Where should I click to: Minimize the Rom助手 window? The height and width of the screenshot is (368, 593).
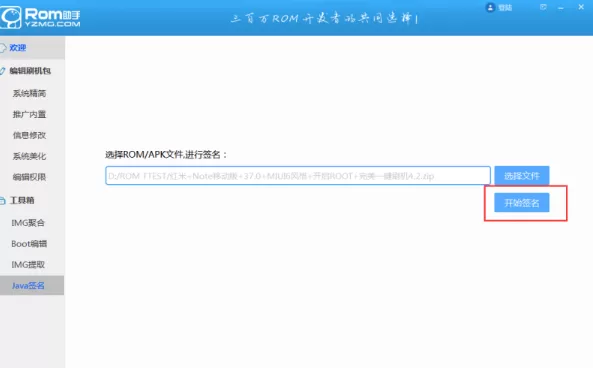pos(561,8)
